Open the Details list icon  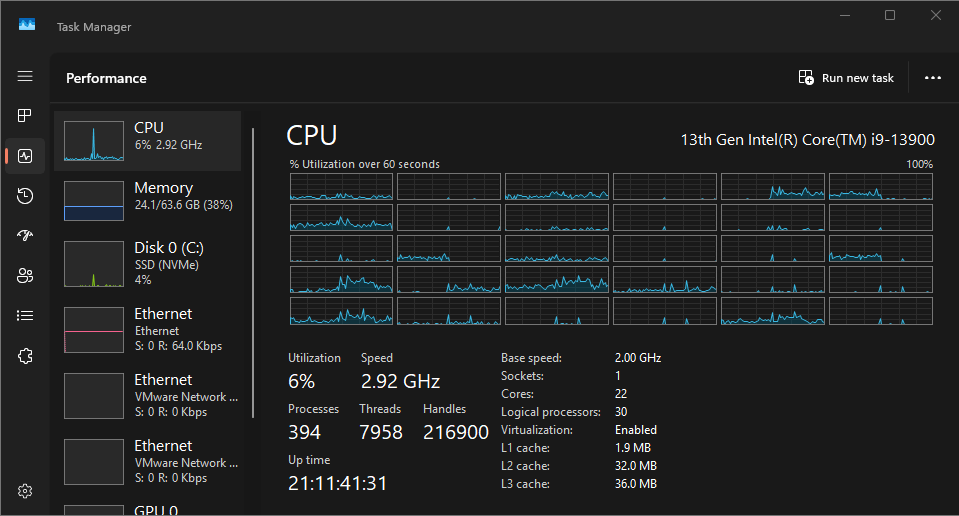pos(25,315)
